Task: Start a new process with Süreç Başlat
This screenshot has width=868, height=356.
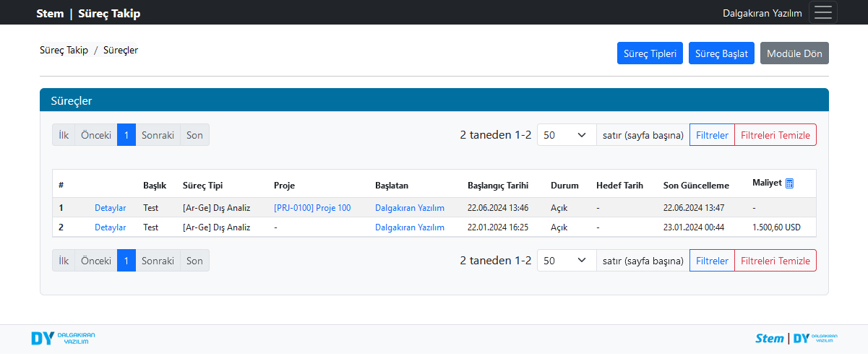Action: 721,53
